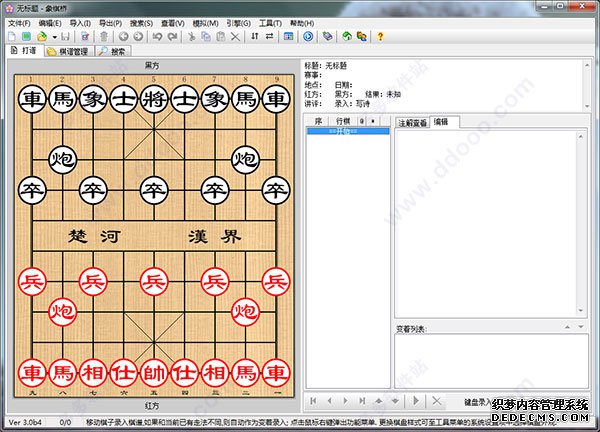This screenshot has width=600, height=432.
Task: Select the red 帥 king piece
Action: click(154, 373)
